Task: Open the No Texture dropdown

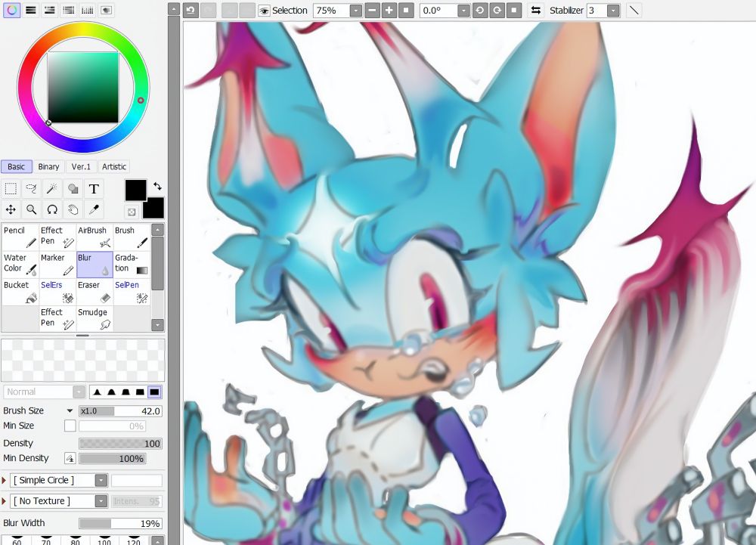Action: [x=101, y=501]
